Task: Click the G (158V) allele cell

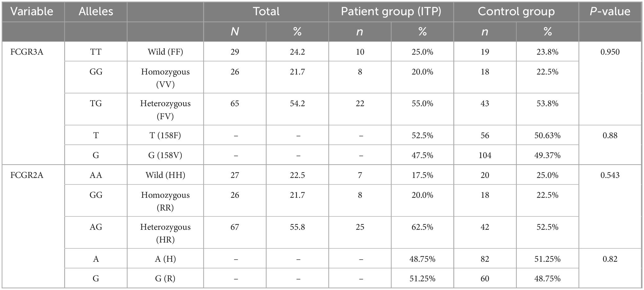Action: pos(165,155)
